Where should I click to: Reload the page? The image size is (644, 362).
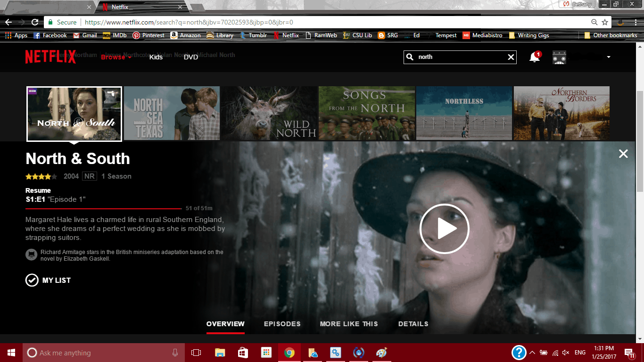[35, 22]
